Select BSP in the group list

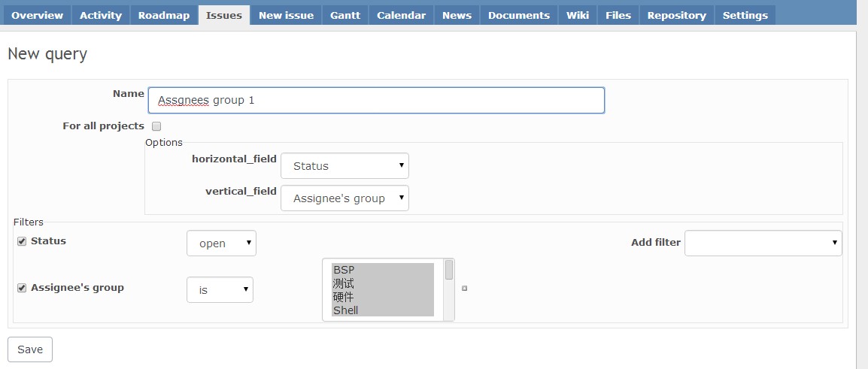coord(383,269)
